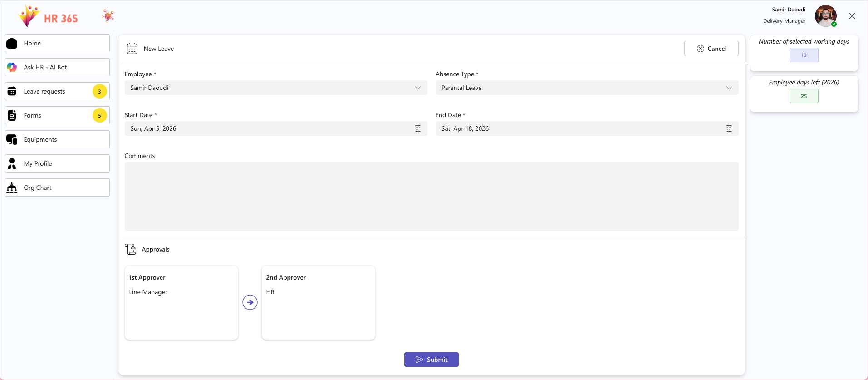Click the Ask HR AI Bot icon
This screenshot has width=868, height=380.
(12, 67)
